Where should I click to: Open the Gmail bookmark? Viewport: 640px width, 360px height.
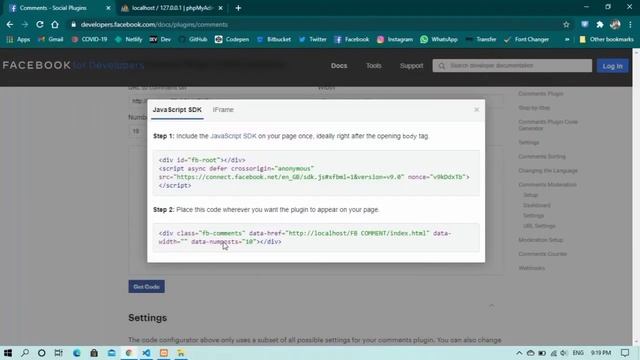point(51,39)
